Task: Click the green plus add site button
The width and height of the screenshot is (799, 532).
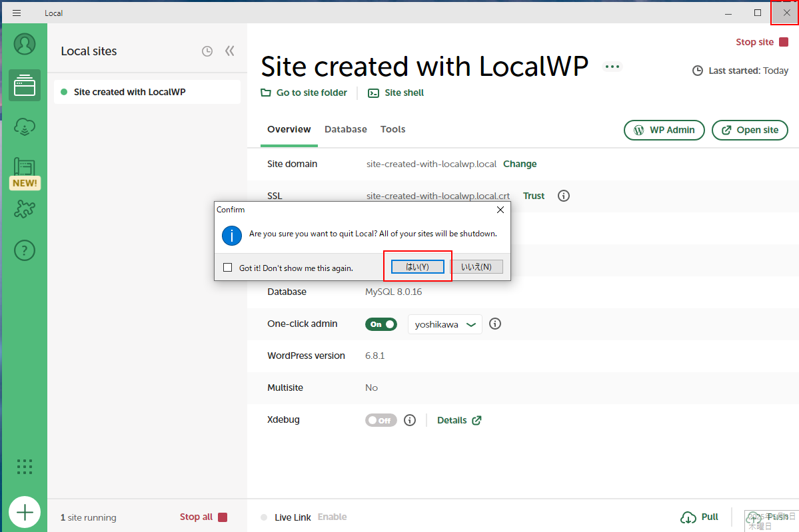Action: pos(25,512)
